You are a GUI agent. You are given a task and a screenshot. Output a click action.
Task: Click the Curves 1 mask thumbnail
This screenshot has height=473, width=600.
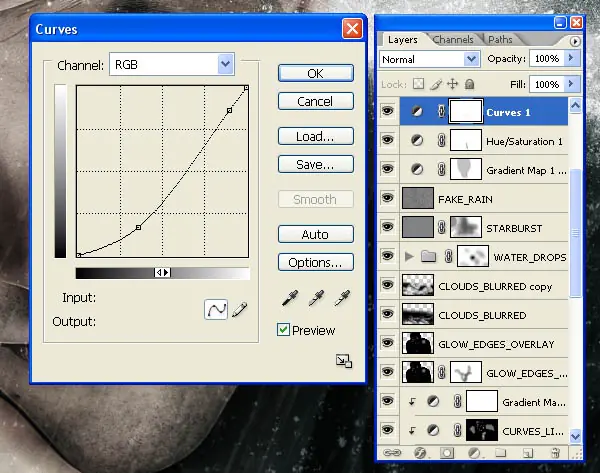click(x=466, y=111)
